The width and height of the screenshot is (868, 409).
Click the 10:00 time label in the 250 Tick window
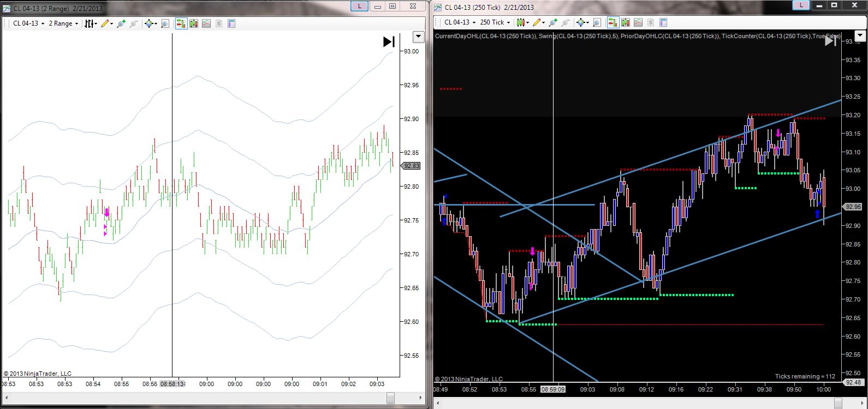[x=824, y=389]
